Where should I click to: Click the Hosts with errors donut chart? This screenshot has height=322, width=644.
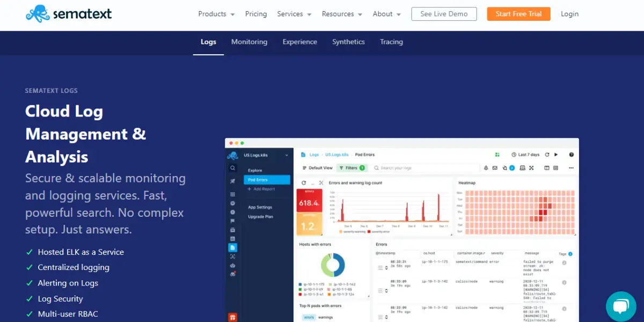pyautogui.click(x=333, y=265)
